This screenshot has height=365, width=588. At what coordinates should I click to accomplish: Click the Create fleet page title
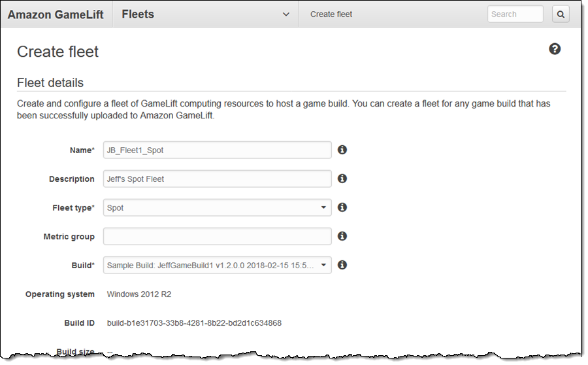[x=57, y=52]
